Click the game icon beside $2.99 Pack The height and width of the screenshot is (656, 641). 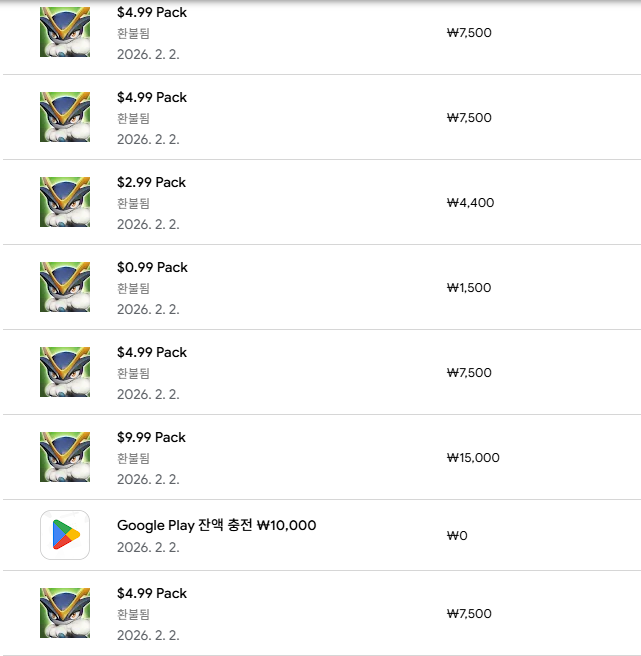tap(65, 202)
